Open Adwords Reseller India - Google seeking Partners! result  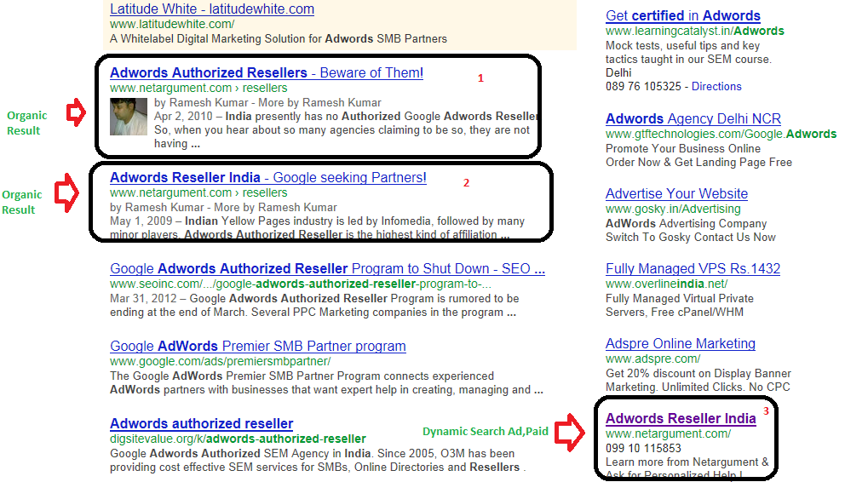pos(268,178)
